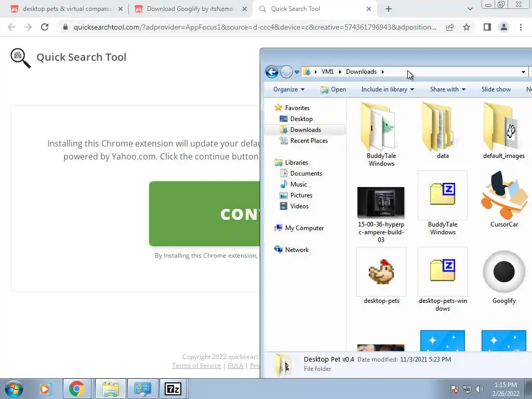
Task: Share this page via share icon
Action: click(x=450, y=27)
